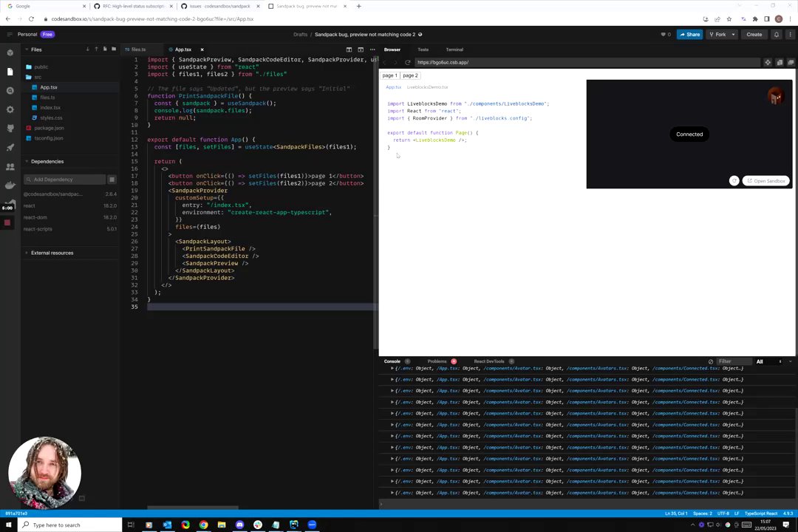This screenshot has height=532, width=798.
Task: Open the editor more options ellipsis
Action: 372,50
